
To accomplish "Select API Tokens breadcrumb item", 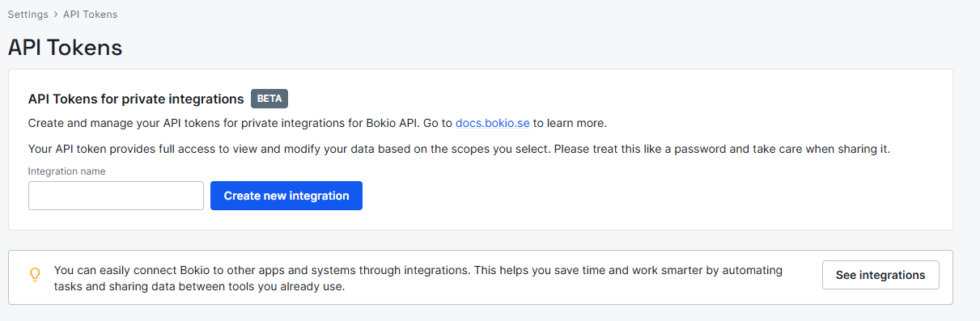I will tap(90, 15).
